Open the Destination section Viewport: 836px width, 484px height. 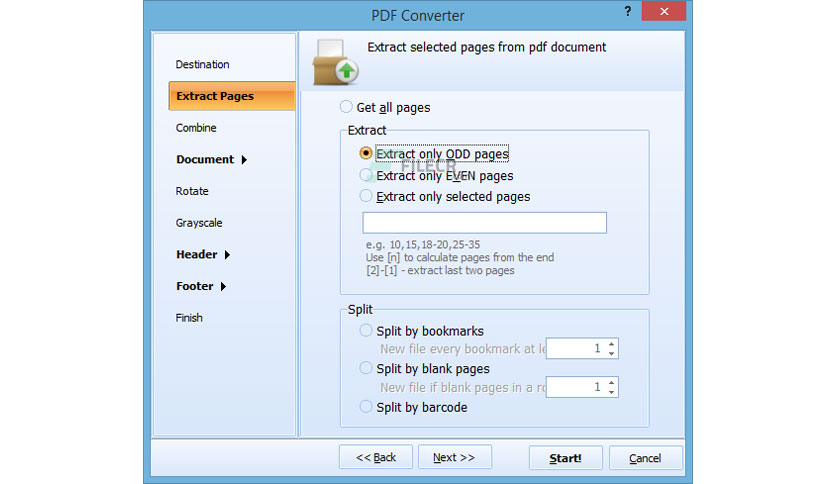click(203, 64)
